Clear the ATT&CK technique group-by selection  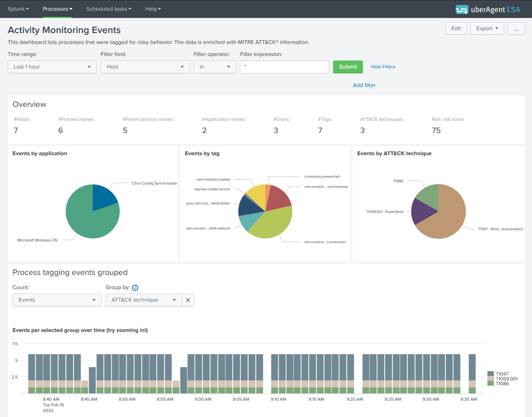coord(188,300)
